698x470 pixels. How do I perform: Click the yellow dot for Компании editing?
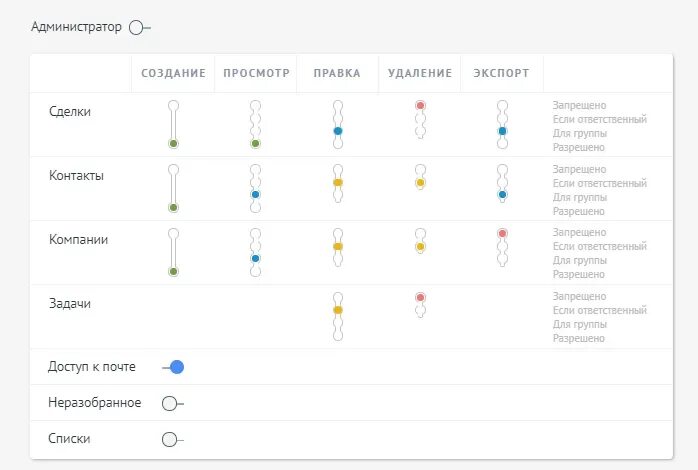coord(338,246)
